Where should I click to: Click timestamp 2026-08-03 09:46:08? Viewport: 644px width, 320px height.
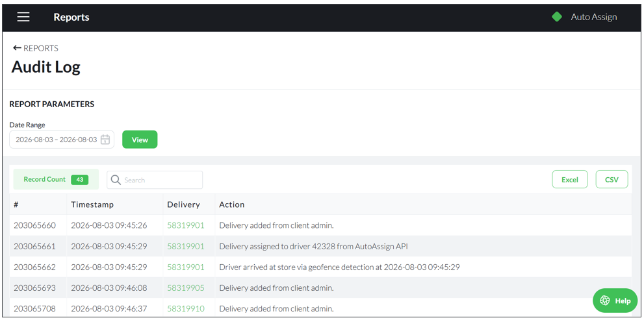109,288
